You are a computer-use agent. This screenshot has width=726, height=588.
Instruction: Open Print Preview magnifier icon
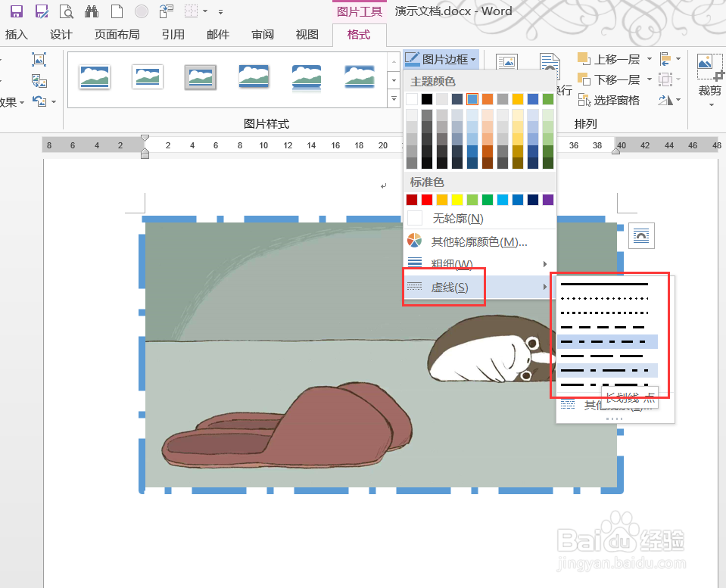[67, 11]
